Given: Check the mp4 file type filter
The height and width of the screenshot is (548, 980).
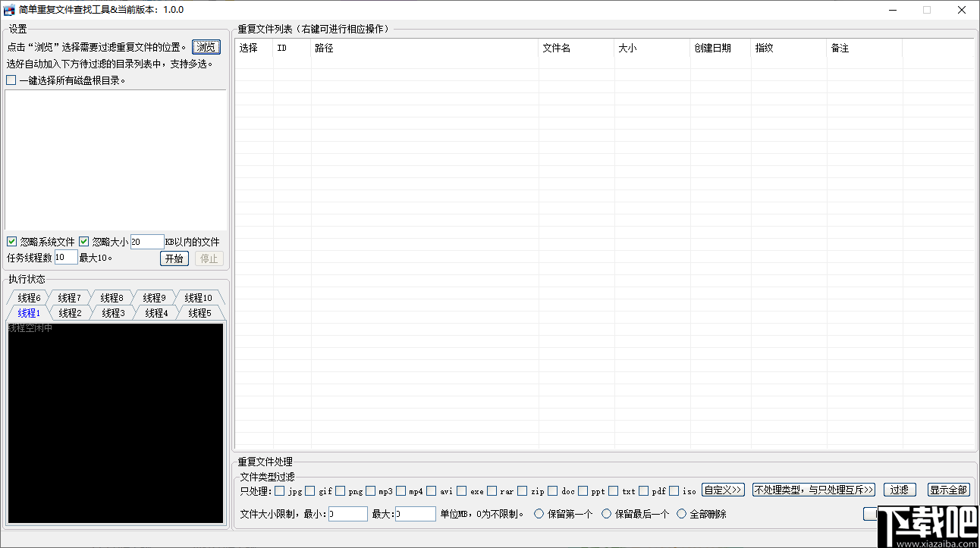Looking at the screenshot, I should [x=400, y=490].
